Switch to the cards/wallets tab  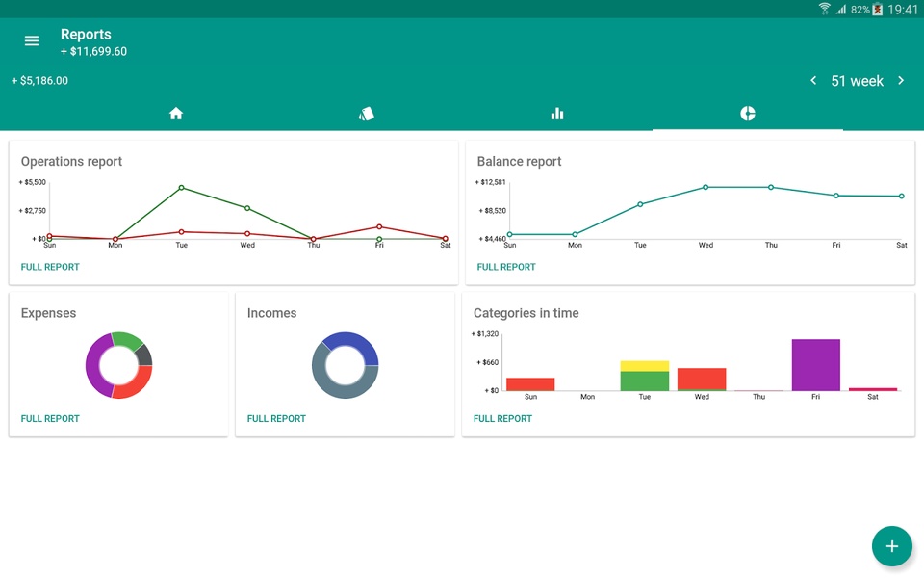click(x=366, y=114)
